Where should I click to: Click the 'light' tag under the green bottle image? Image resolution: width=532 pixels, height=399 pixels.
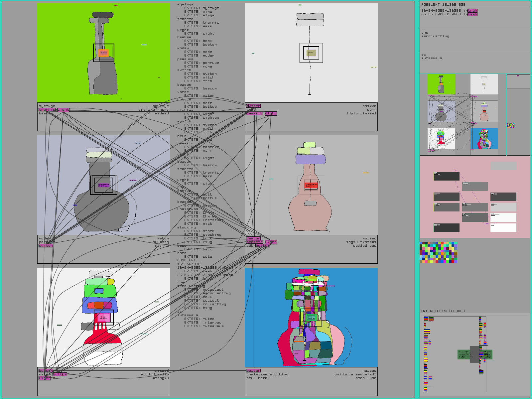click(63, 110)
